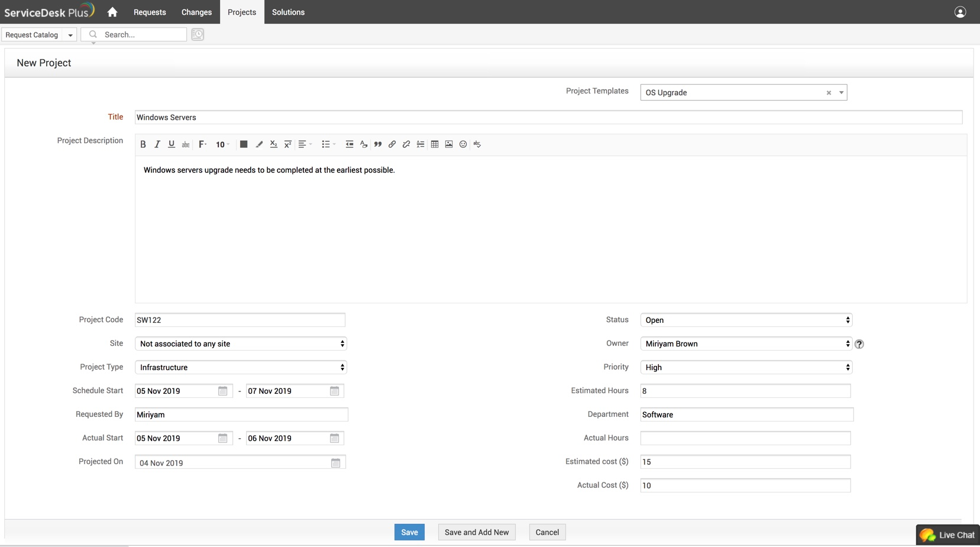Screen dimensions: 980x547
Task: Open the Project Type dropdown
Action: [x=241, y=367]
